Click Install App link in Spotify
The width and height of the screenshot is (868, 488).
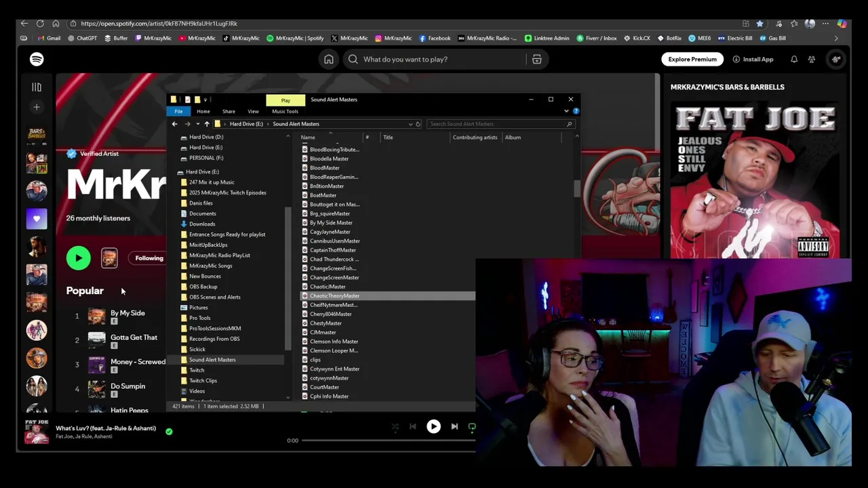click(x=753, y=59)
